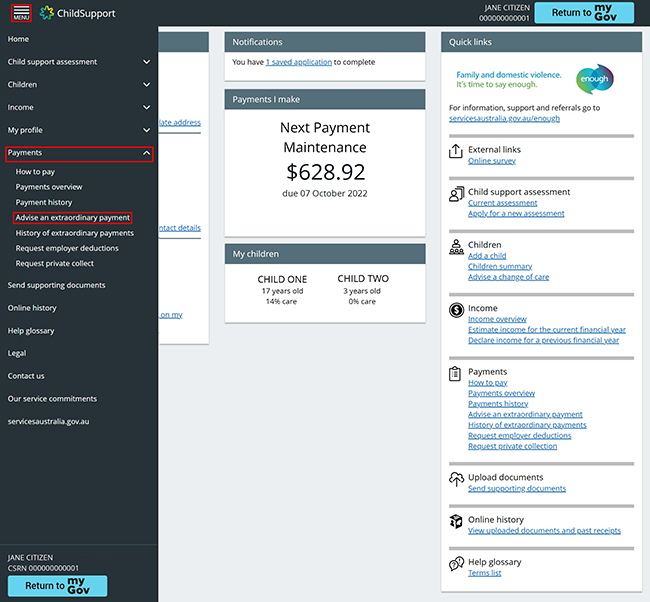Click the Upload documents cloud icon
This screenshot has width=650, height=602.
click(456, 479)
